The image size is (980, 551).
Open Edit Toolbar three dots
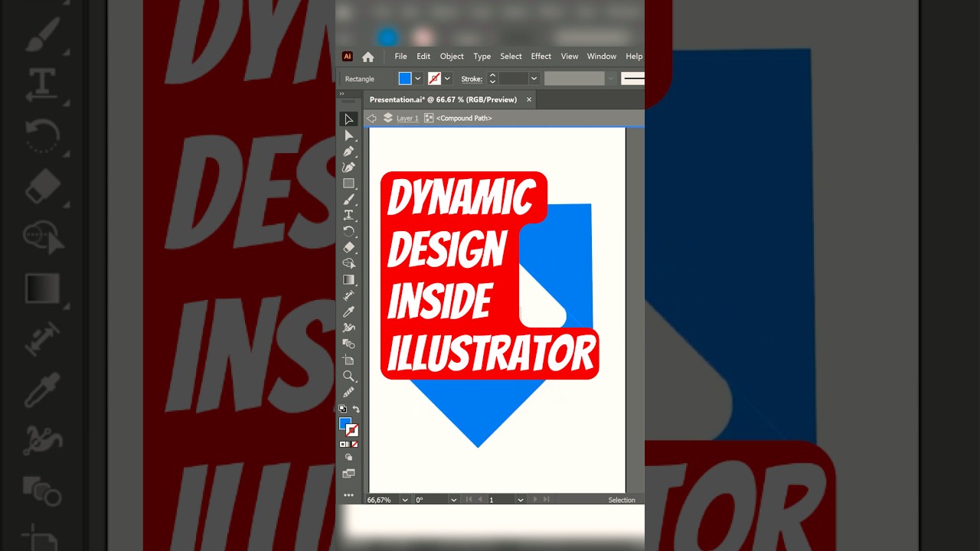(x=348, y=495)
